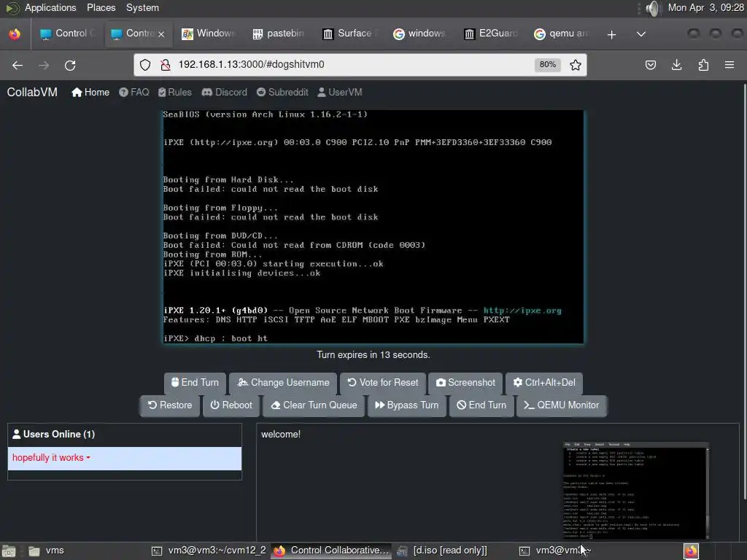Open the vms folder taskbar item
Viewport: 747px width, 560px height.
(x=46, y=551)
